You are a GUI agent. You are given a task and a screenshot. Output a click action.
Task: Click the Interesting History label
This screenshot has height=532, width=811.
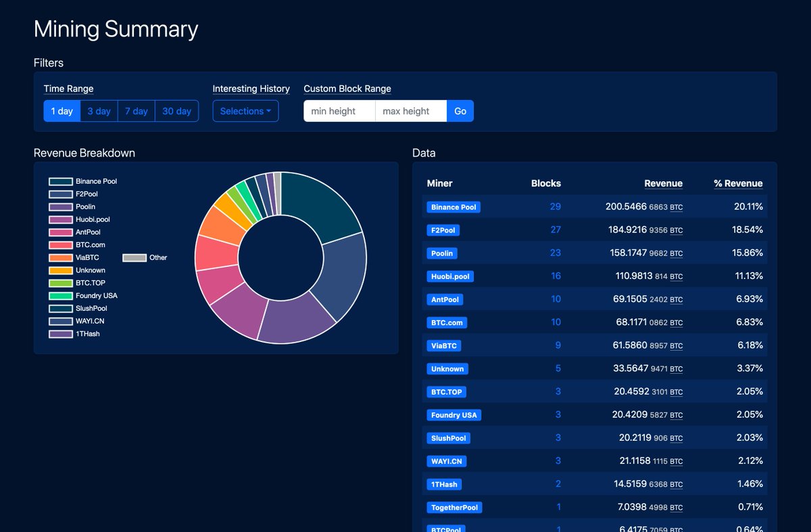click(251, 89)
